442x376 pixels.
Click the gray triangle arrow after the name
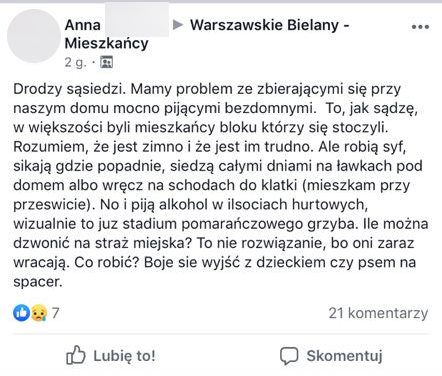178,25
